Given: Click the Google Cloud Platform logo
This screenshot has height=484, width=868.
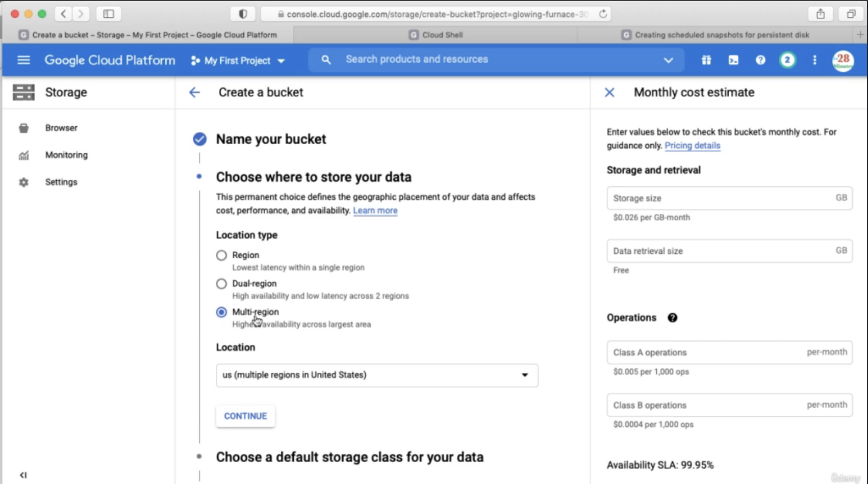Looking at the screenshot, I should click(x=110, y=60).
